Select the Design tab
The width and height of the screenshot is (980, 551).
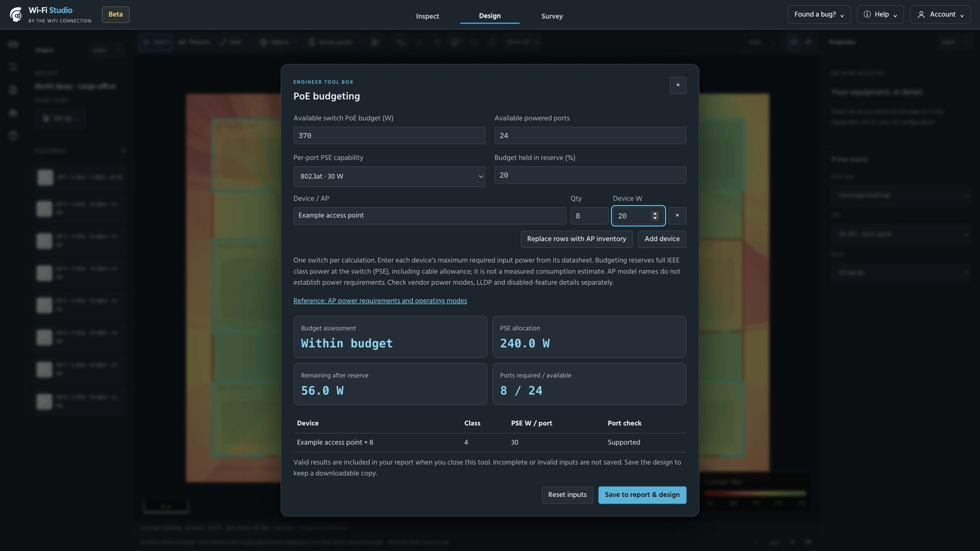pos(489,16)
